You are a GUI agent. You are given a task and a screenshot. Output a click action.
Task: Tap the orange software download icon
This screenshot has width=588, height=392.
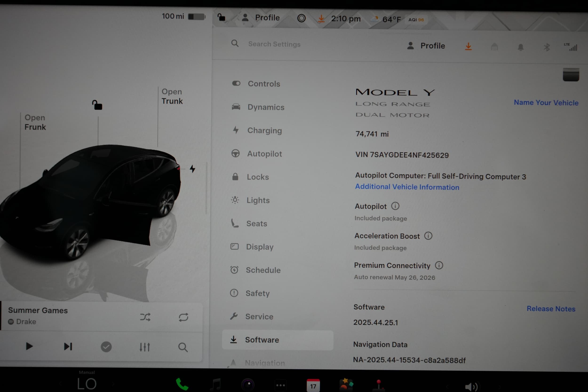(x=469, y=47)
